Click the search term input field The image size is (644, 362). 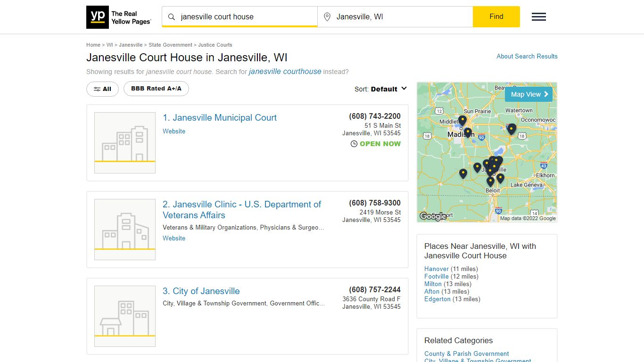tap(239, 17)
